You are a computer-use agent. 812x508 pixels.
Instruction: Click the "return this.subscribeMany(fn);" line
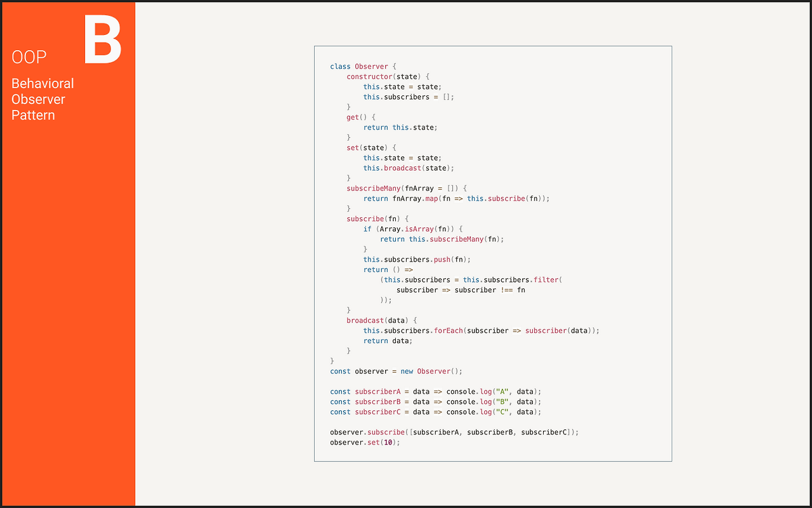tap(442, 239)
